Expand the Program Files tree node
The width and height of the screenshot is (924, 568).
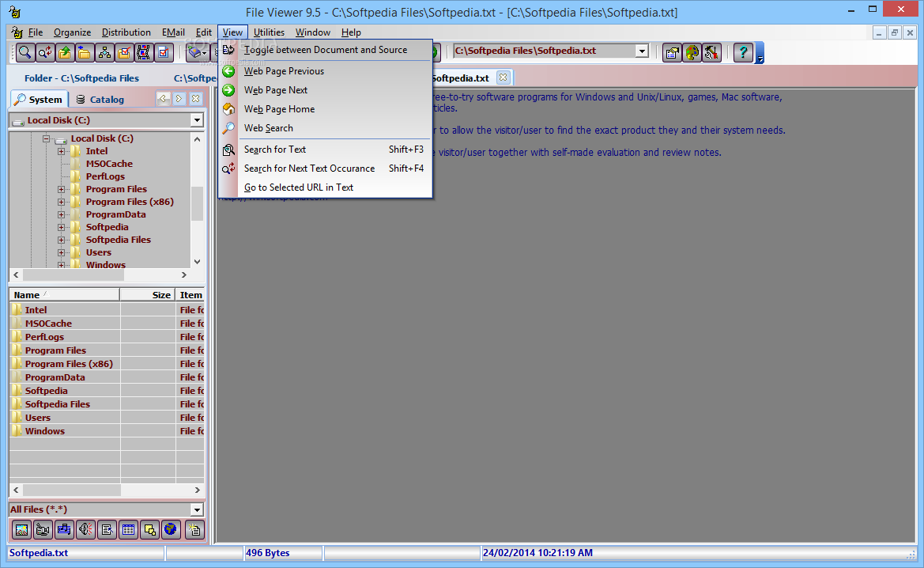pos(62,189)
